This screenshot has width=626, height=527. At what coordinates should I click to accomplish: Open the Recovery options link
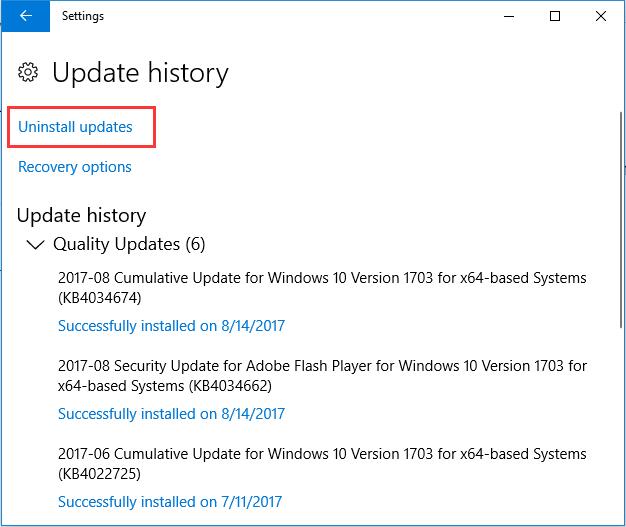coord(75,167)
